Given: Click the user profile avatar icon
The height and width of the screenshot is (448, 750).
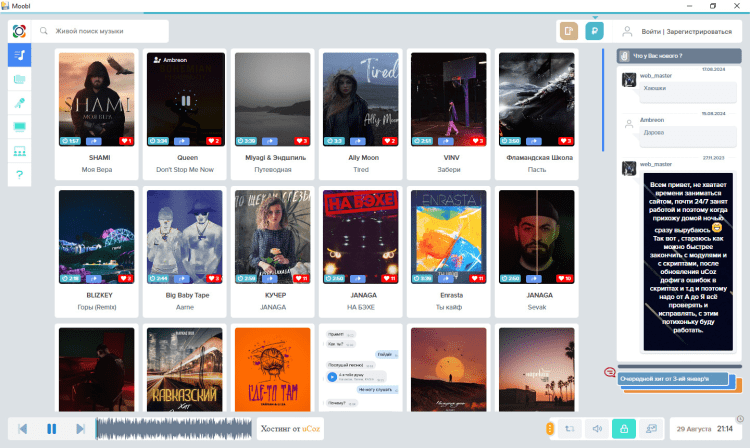Looking at the screenshot, I should click(627, 32).
